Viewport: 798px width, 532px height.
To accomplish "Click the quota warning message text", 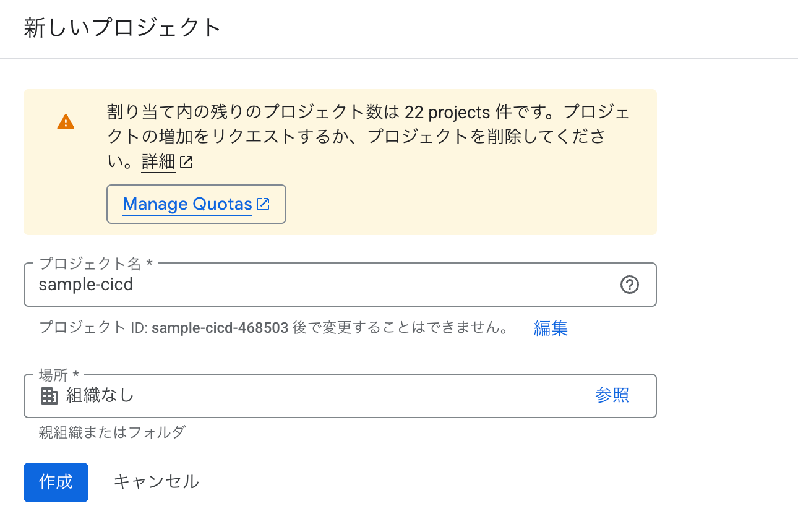I will click(369, 137).
